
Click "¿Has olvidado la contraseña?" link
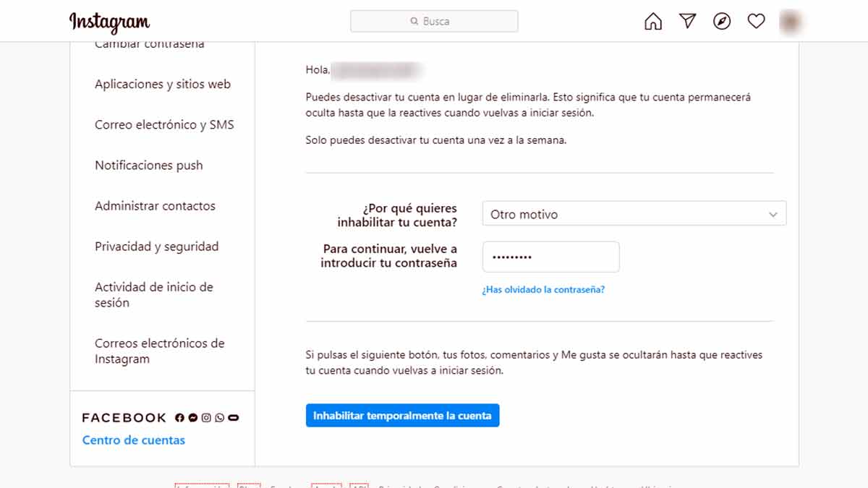coord(543,290)
